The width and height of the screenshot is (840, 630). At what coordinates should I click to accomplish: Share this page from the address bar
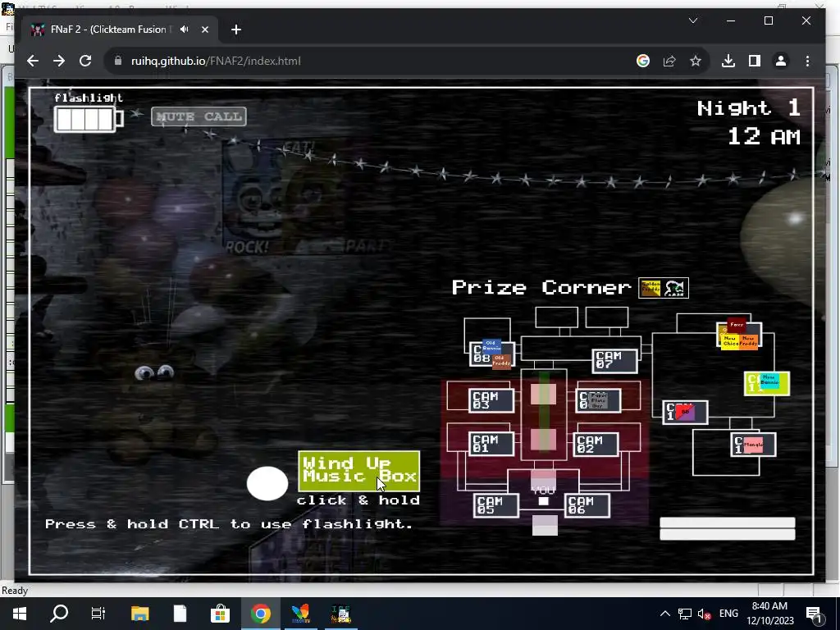pos(669,61)
